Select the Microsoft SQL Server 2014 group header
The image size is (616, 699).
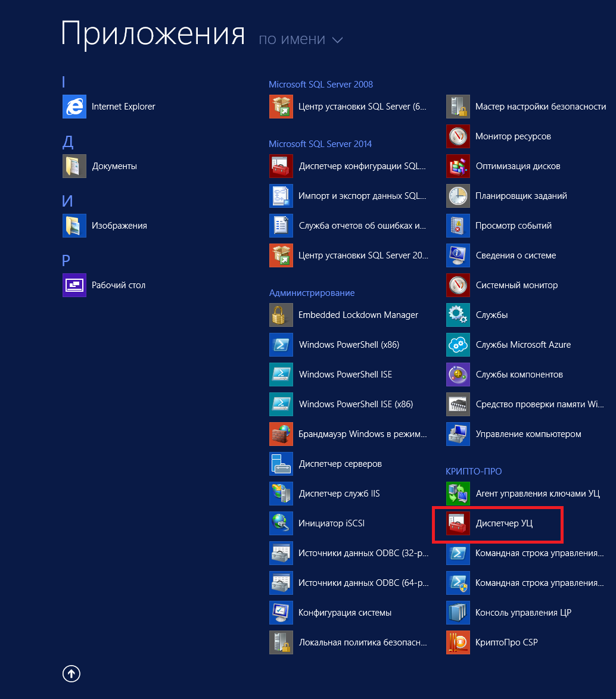(x=321, y=144)
